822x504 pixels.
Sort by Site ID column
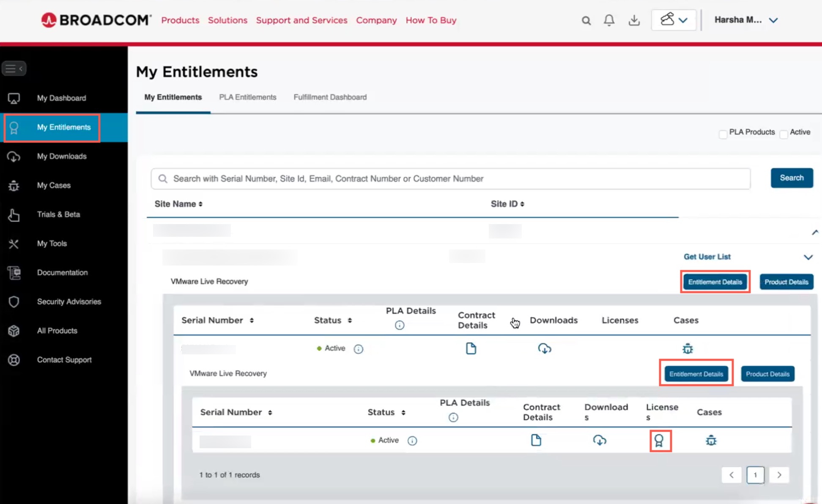[x=507, y=204]
